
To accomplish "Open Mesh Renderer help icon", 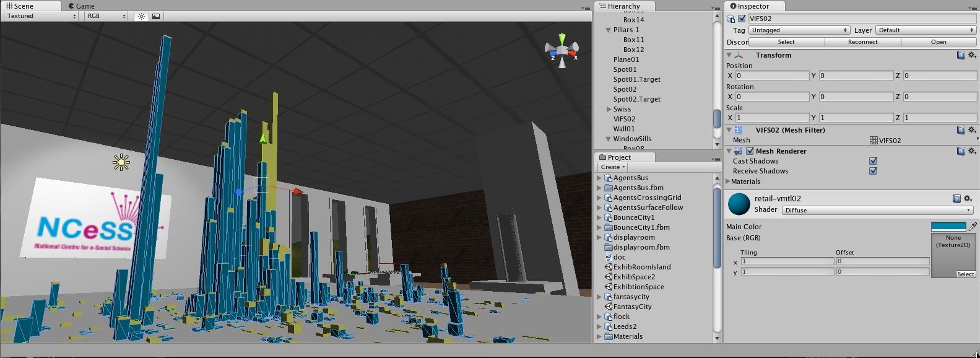I will pyautogui.click(x=961, y=151).
